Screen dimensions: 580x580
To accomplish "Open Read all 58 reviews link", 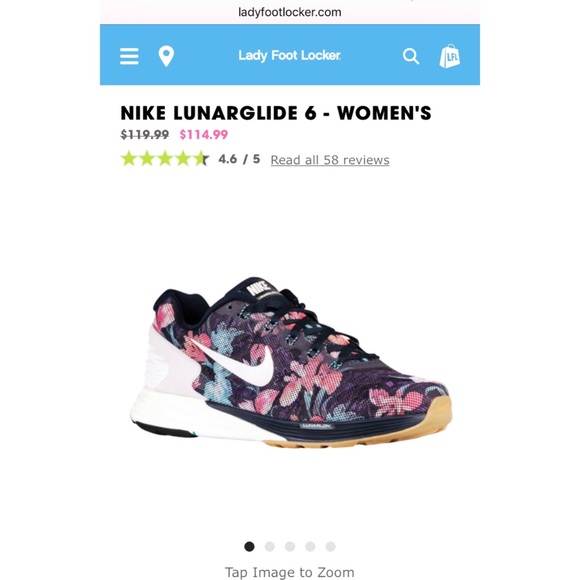I will (330, 160).
